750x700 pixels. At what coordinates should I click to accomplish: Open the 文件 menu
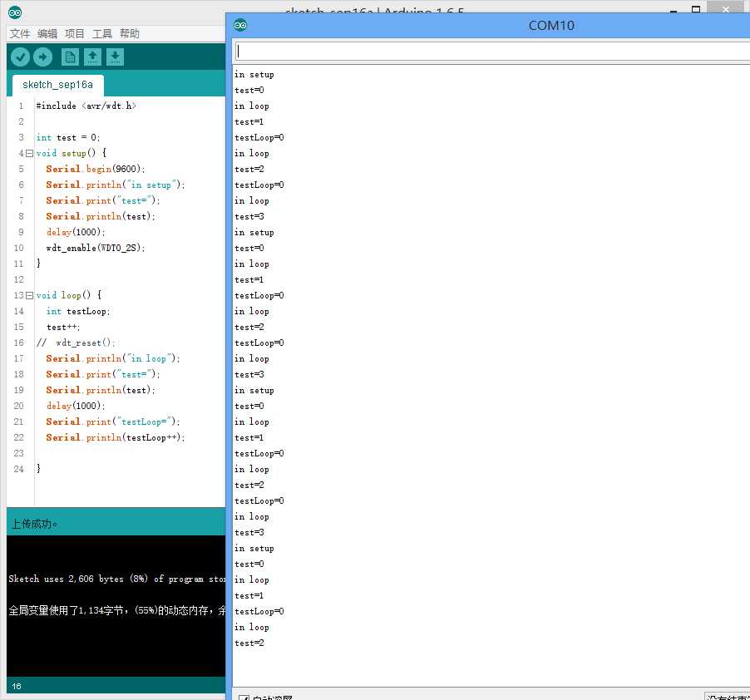click(x=20, y=33)
